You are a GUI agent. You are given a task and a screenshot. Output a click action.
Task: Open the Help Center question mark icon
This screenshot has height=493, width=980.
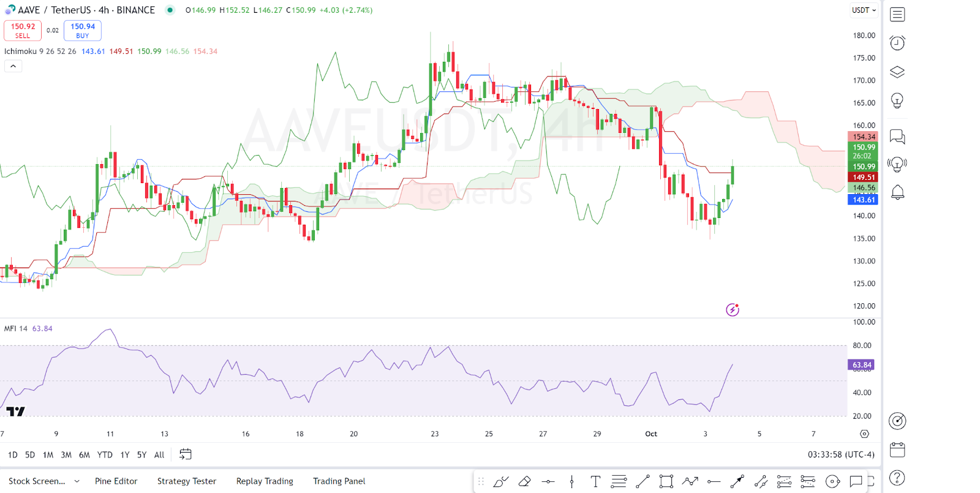[897, 478]
